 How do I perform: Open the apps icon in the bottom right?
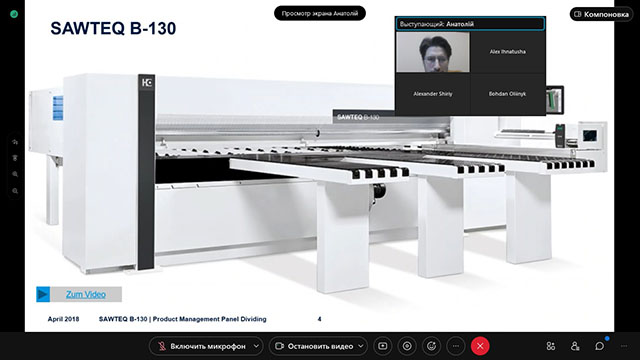551,346
